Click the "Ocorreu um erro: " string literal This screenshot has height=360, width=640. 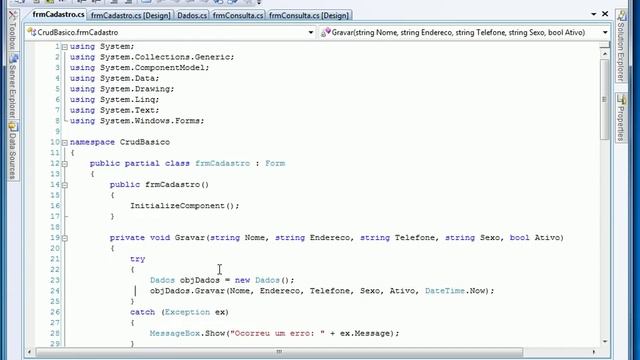click(277, 333)
